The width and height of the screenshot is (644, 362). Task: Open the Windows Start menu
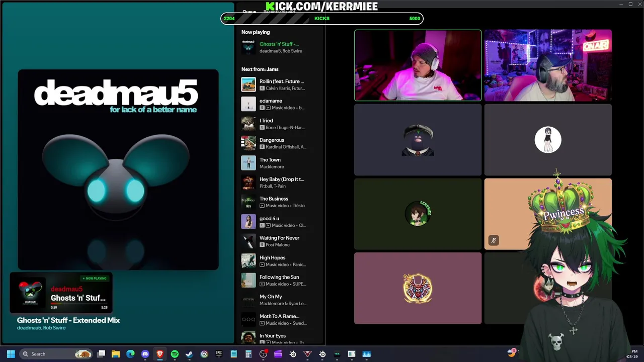(x=11, y=354)
